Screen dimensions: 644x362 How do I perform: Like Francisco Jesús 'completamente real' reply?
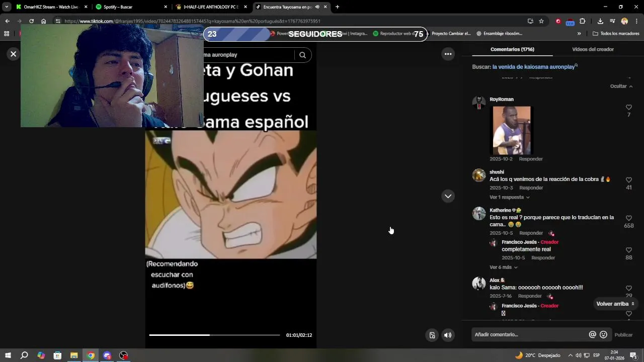click(628, 250)
